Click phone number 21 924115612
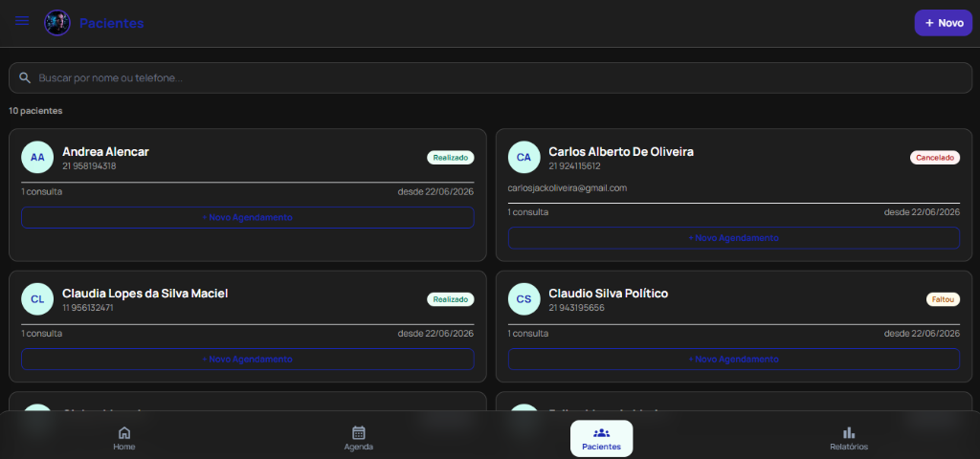 pyautogui.click(x=575, y=166)
